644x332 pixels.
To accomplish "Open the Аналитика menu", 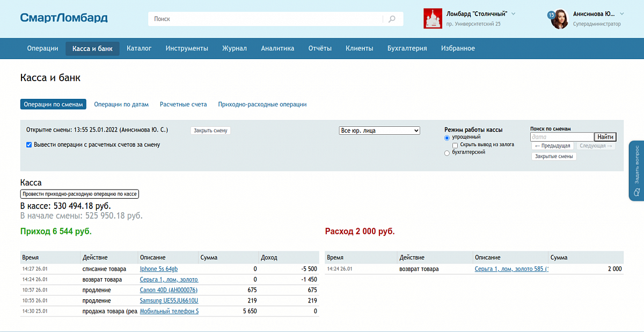I will (277, 48).
